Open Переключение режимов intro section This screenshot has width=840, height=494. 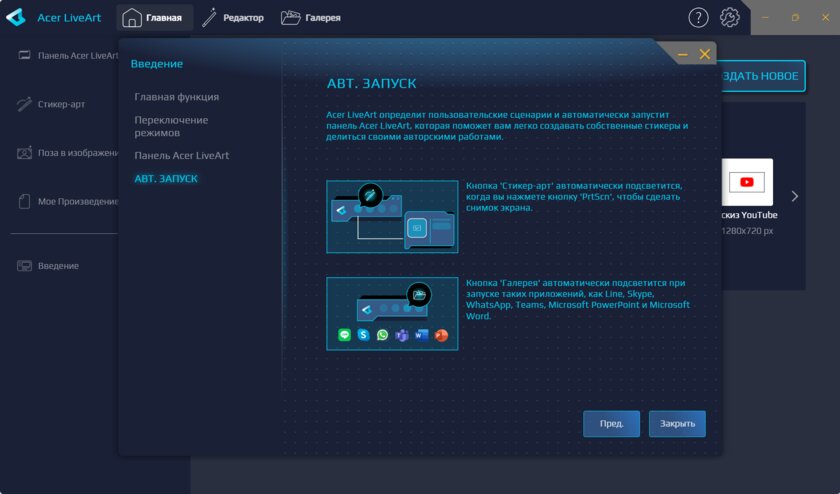click(x=172, y=126)
